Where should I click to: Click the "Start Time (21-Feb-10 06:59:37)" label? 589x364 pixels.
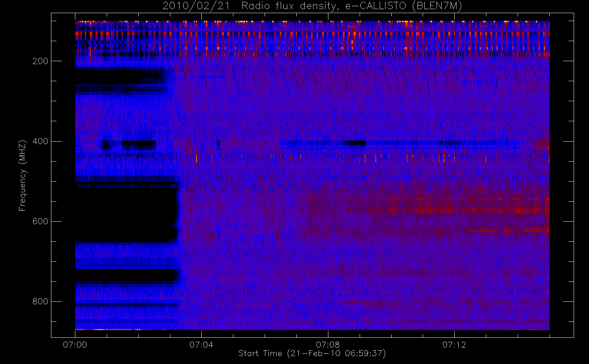pos(312,353)
